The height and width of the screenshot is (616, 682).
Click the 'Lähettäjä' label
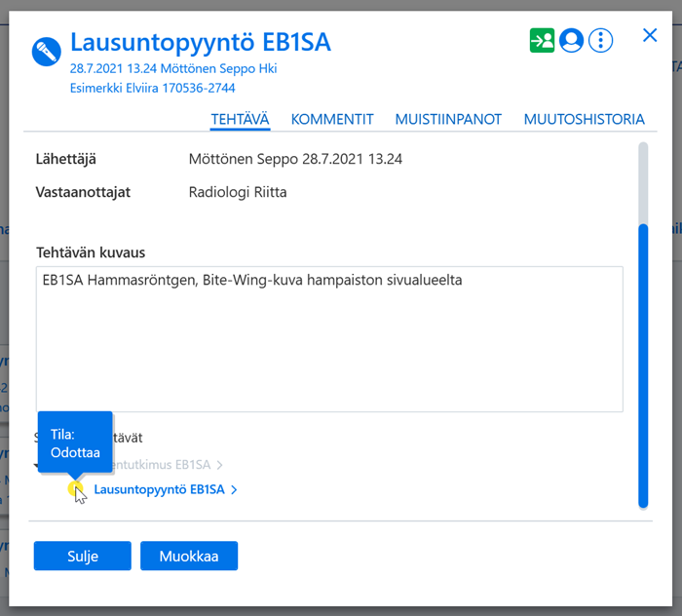point(65,159)
